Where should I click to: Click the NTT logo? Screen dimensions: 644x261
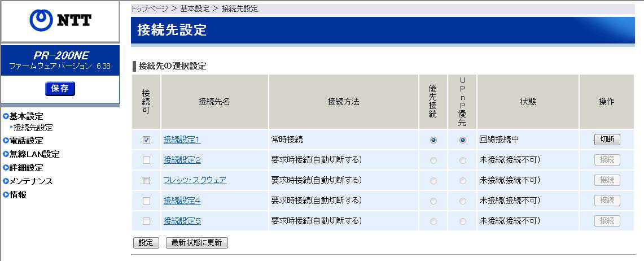coord(60,21)
